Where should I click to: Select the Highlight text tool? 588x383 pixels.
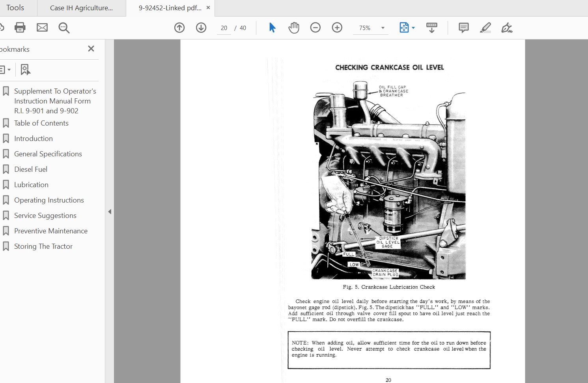(485, 28)
